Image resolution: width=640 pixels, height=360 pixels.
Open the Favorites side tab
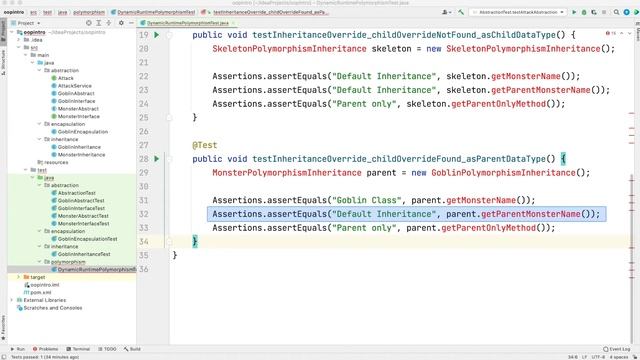click(x=3, y=327)
